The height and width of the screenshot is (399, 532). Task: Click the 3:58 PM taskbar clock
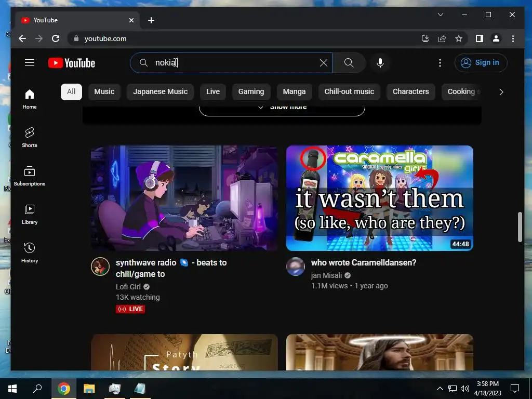[487, 389]
